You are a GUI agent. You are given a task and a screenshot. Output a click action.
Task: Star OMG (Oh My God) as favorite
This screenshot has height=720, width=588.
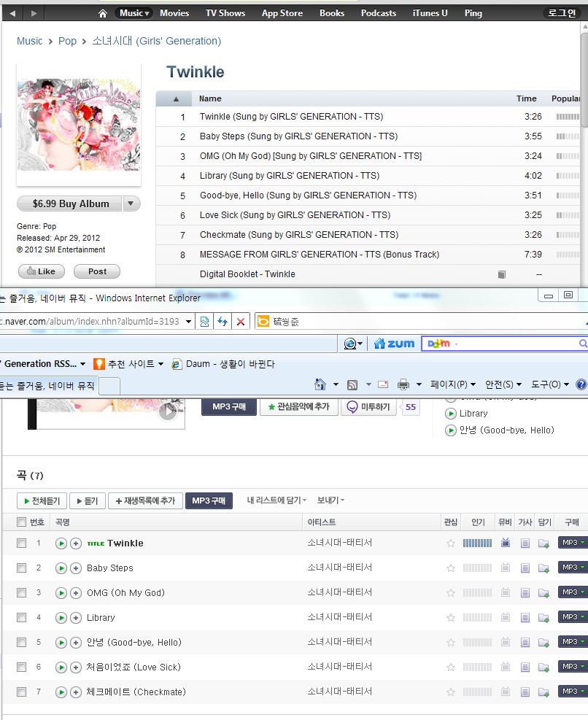tap(451, 593)
